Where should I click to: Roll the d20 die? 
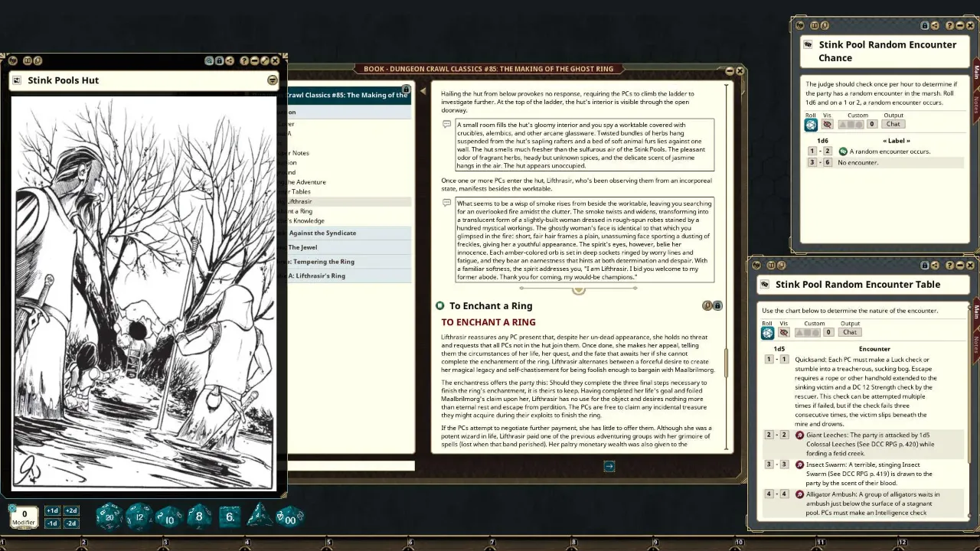109,517
